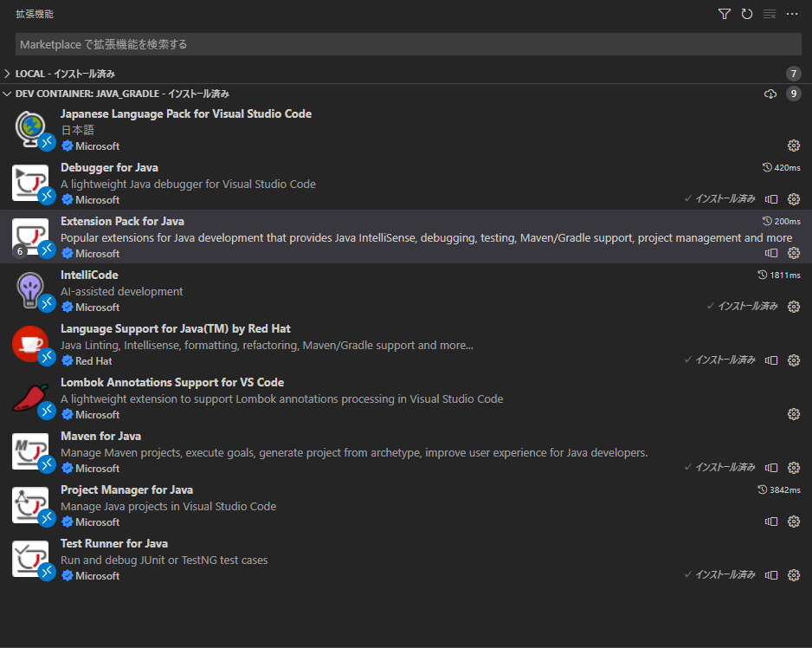Click the Marketplace extension search box
This screenshot has height=648, width=812.
pos(408,44)
